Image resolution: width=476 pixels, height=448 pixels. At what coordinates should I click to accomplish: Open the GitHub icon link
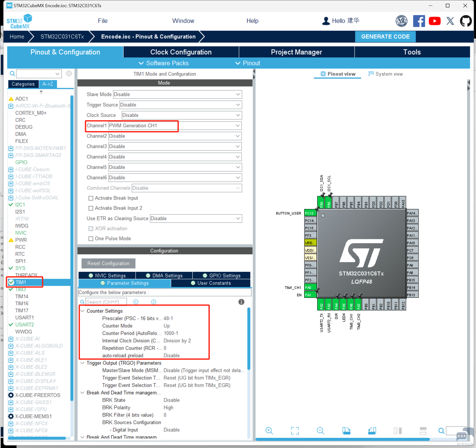[466, 21]
